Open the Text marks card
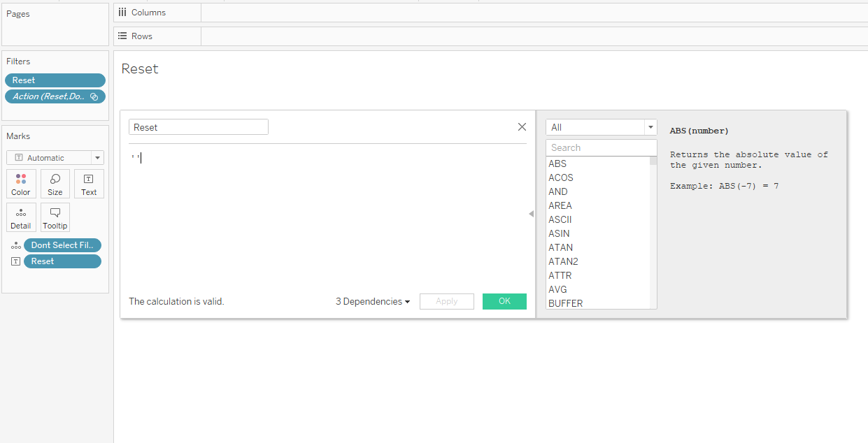This screenshot has width=868, height=443. (89, 184)
